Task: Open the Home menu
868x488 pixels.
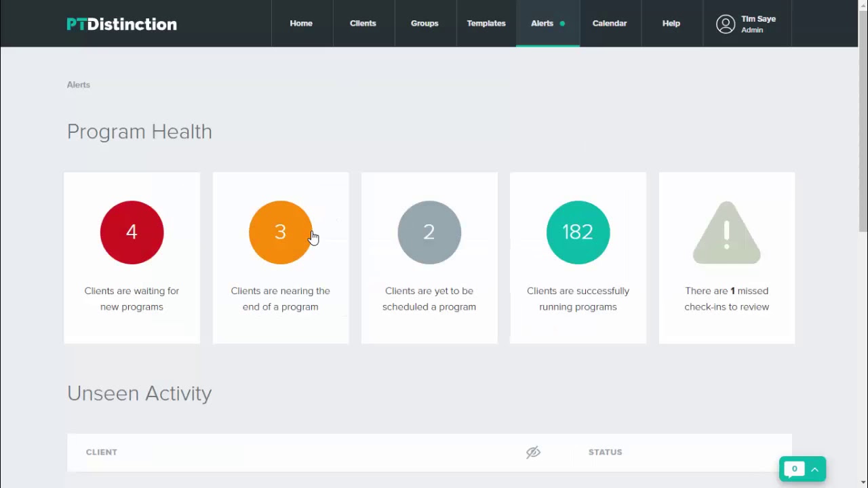Action: [301, 23]
